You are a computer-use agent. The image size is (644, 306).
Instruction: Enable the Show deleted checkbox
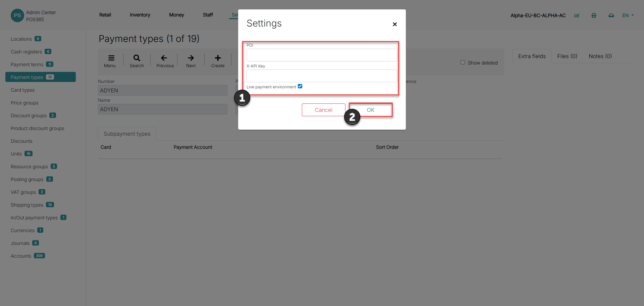point(463,62)
